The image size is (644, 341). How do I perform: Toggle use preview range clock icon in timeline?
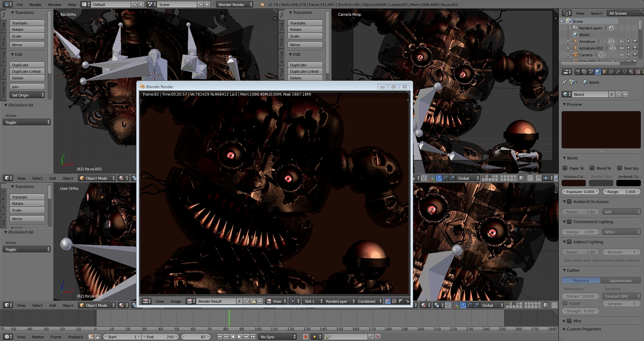91,337
